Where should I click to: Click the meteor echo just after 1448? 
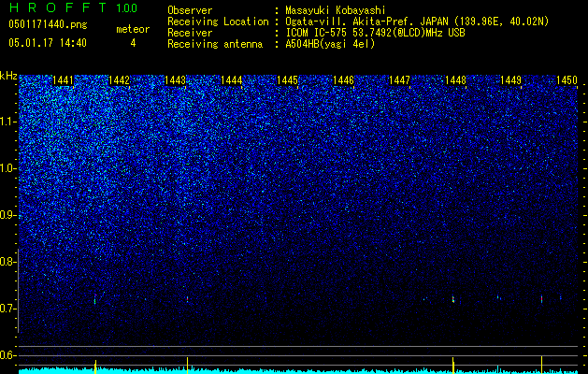pos(453,299)
